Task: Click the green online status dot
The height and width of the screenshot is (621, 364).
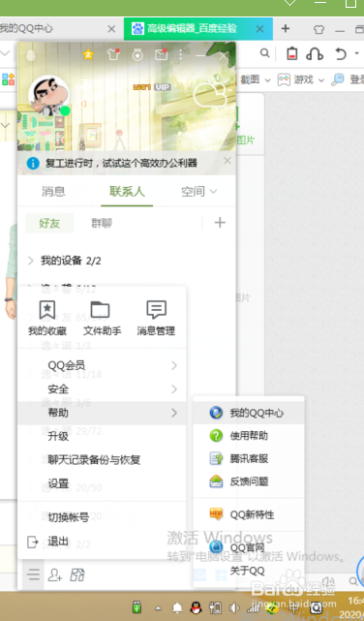Action: pyautogui.click(x=65, y=110)
